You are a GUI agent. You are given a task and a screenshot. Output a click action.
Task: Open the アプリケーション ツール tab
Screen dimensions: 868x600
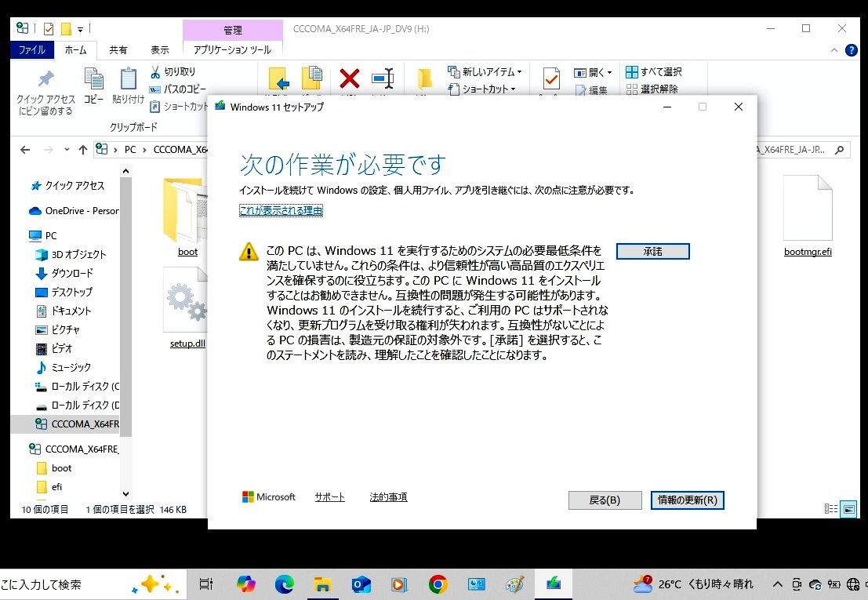tap(233, 50)
